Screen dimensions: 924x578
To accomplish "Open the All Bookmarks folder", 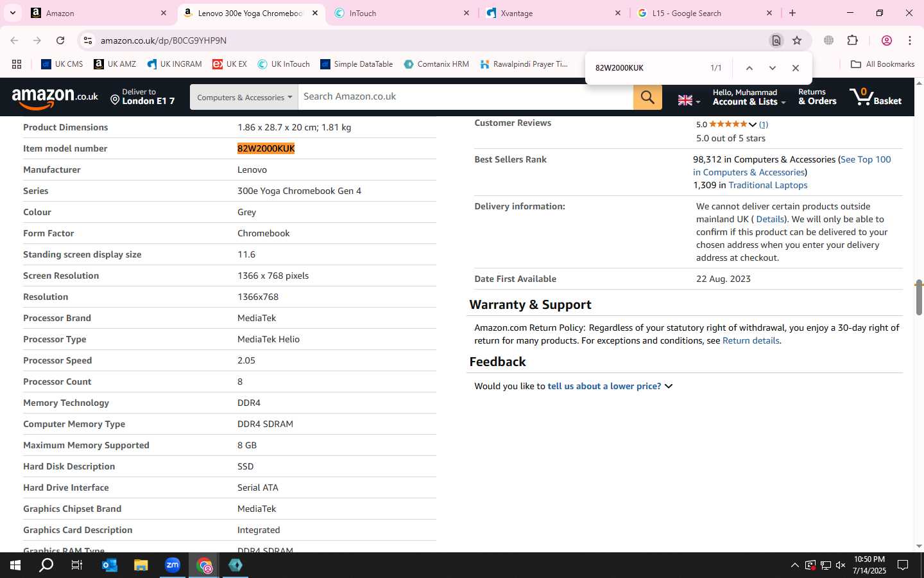I will (x=882, y=64).
